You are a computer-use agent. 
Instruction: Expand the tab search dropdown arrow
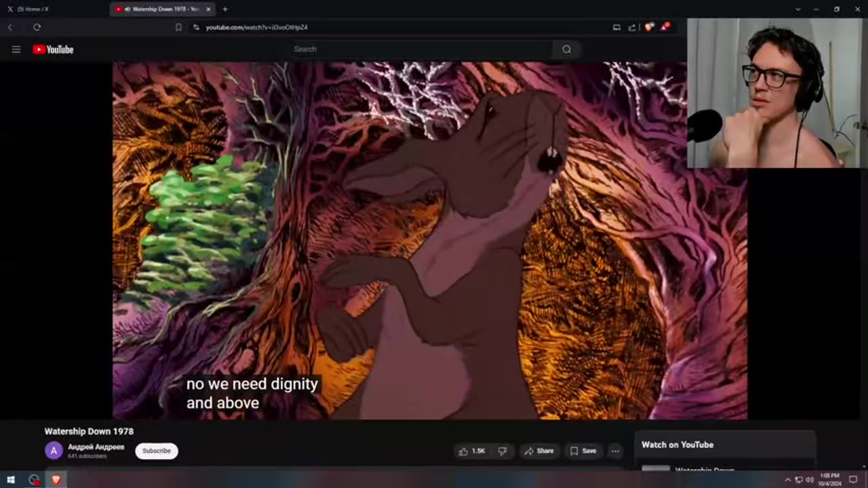click(797, 9)
